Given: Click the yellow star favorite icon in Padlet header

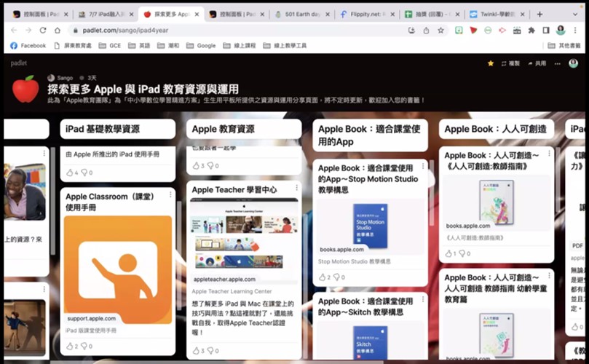Looking at the screenshot, I should (x=491, y=63).
